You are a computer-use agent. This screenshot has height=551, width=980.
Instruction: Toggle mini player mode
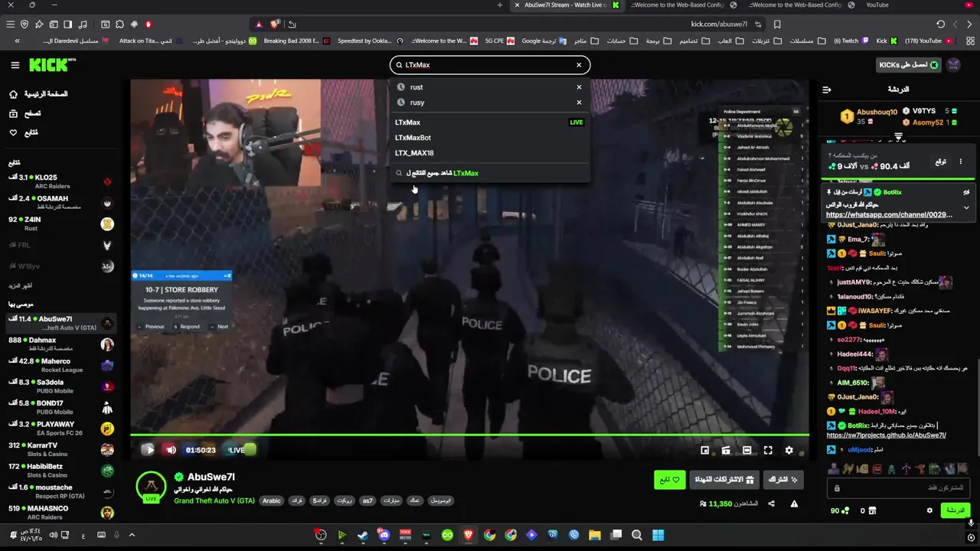pyautogui.click(x=705, y=450)
